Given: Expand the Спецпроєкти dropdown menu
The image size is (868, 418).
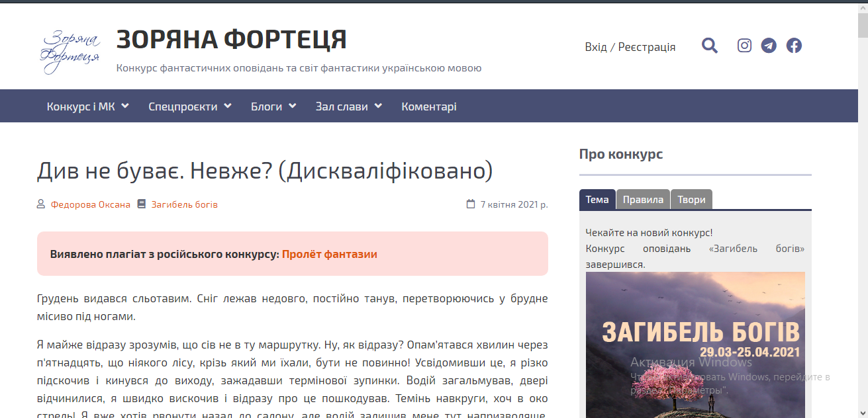Looking at the screenshot, I should click(189, 106).
